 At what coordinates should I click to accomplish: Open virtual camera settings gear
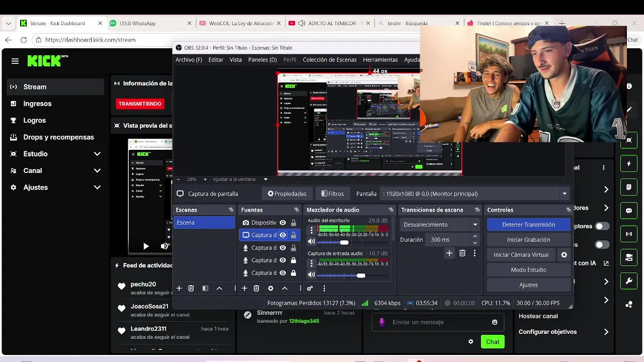click(x=564, y=255)
